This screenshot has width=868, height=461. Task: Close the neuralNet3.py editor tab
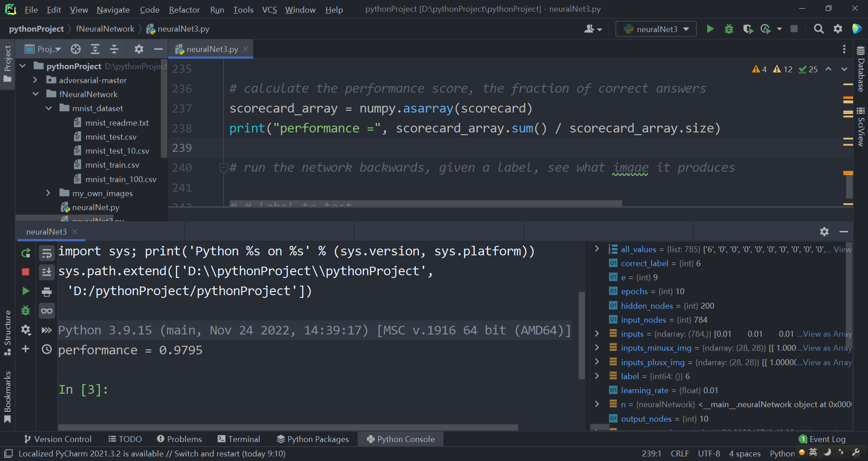click(x=245, y=49)
